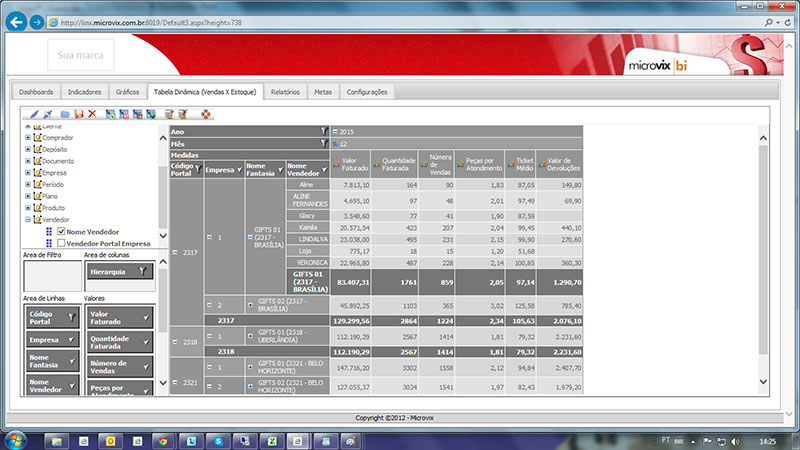Click the red X delete icon

click(92, 115)
